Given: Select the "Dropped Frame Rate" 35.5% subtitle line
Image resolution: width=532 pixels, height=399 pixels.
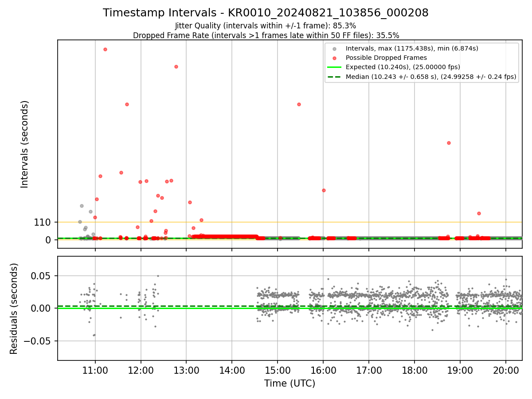Looking at the screenshot, I should (x=266, y=35).
